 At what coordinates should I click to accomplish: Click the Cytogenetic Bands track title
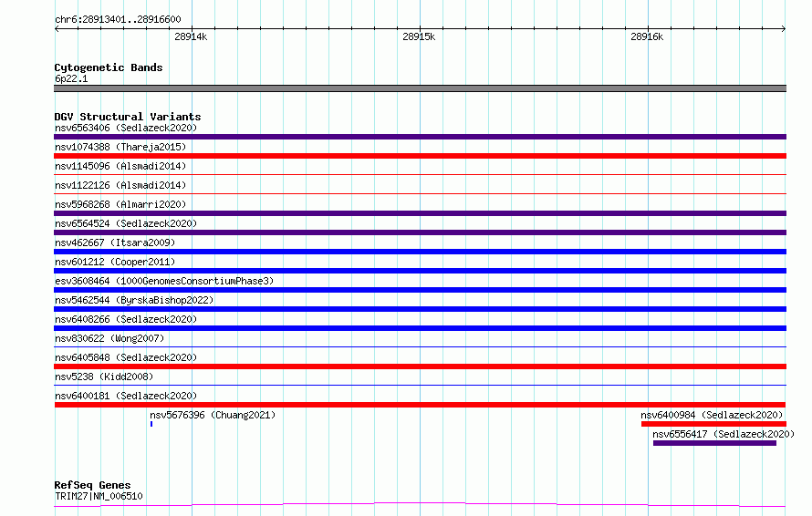coord(109,67)
